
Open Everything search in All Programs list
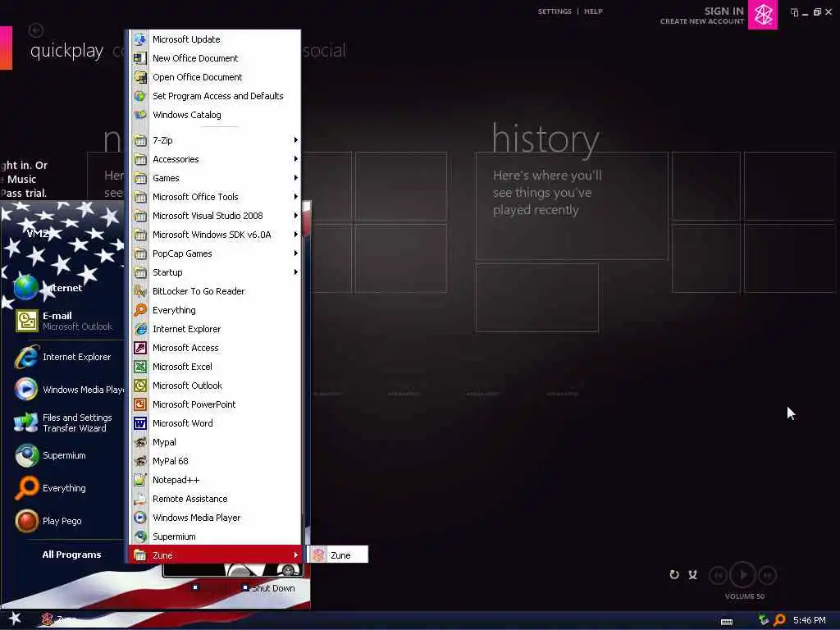coord(215,309)
